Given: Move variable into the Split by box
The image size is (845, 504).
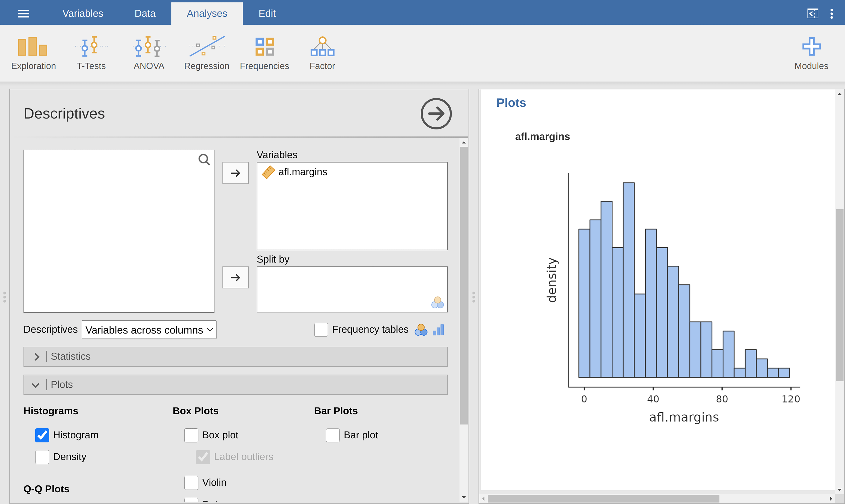Looking at the screenshot, I should coord(235,277).
